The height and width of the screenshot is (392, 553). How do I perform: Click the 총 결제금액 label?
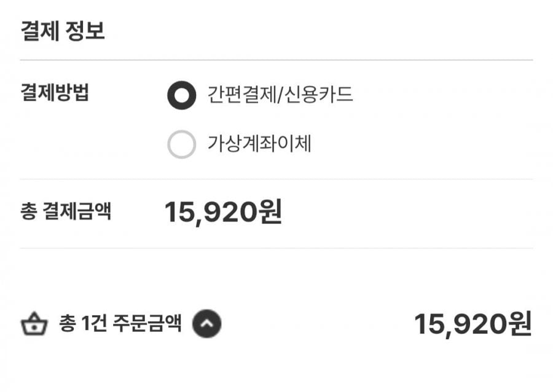click(x=66, y=213)
